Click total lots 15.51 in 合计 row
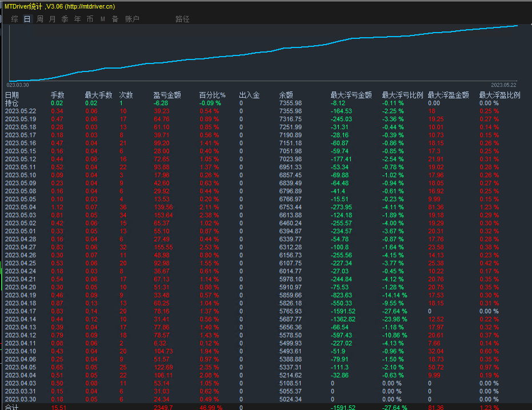The height and width of the screenshot is (410, 532). [x=59, y=407]
